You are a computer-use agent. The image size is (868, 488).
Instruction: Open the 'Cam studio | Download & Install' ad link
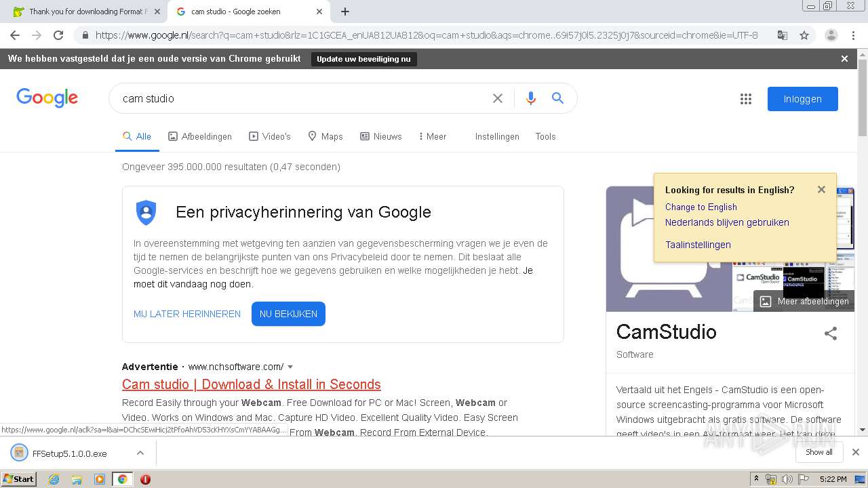252,384
